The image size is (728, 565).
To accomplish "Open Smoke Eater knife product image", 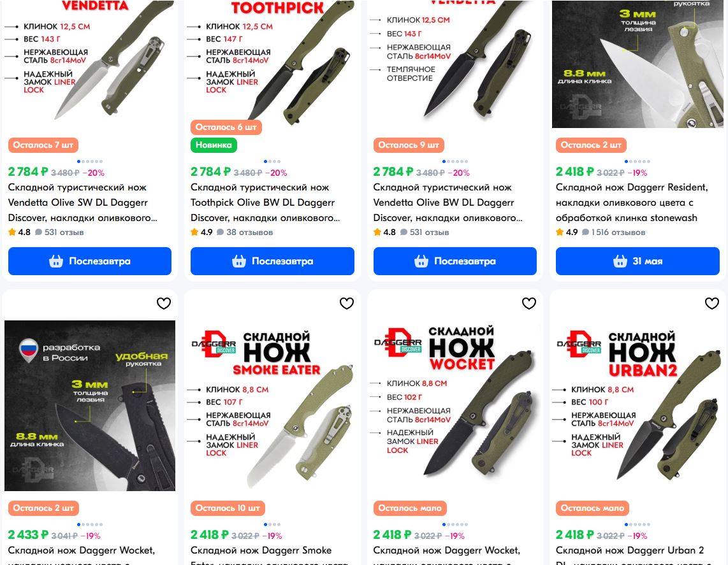I will pos(272,406).
